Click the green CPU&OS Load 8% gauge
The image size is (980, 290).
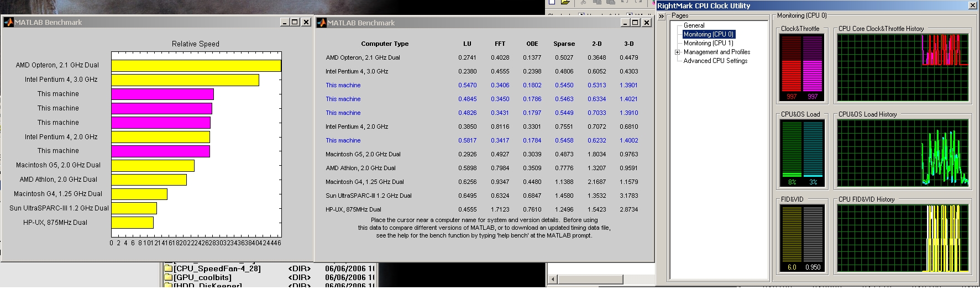pos(792,149)
